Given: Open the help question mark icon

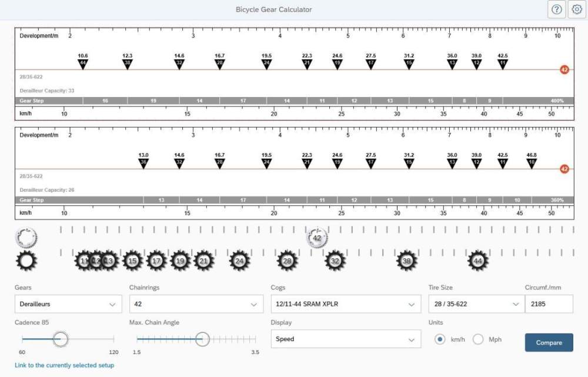Looking at the screenshot, I should pyautogui.click(x=556, y=9).
